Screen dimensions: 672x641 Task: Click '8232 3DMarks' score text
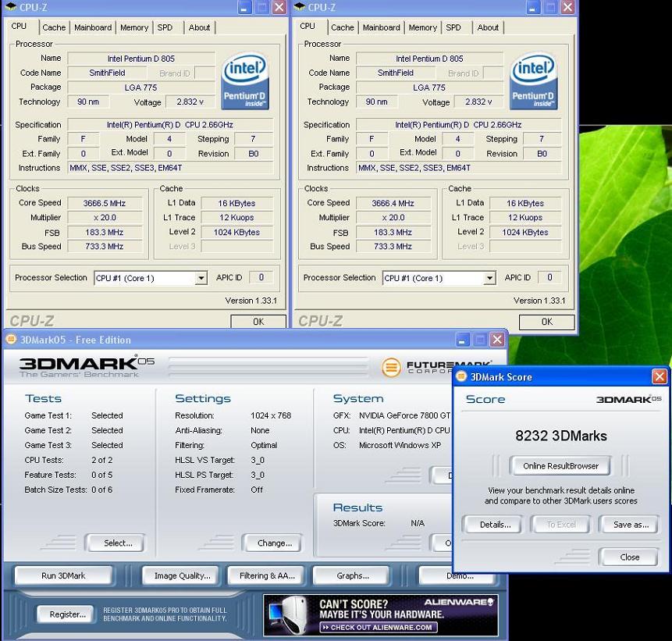560,436
